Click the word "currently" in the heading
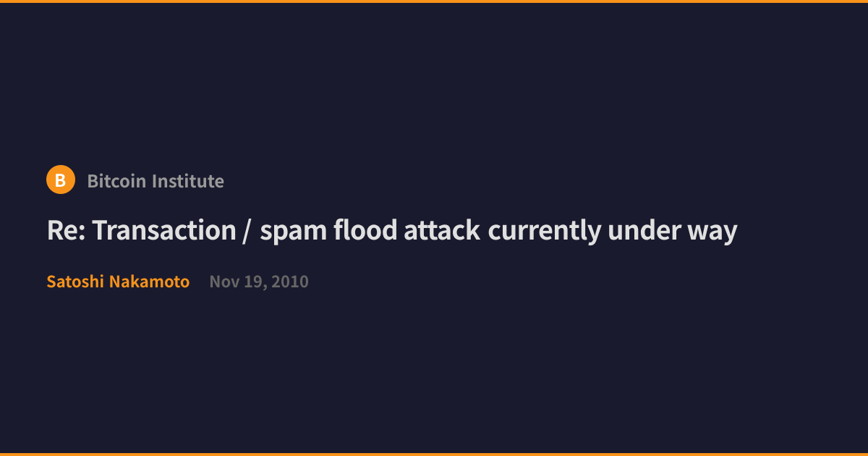Viewport: 868px width, 456px height. (545, 232)
